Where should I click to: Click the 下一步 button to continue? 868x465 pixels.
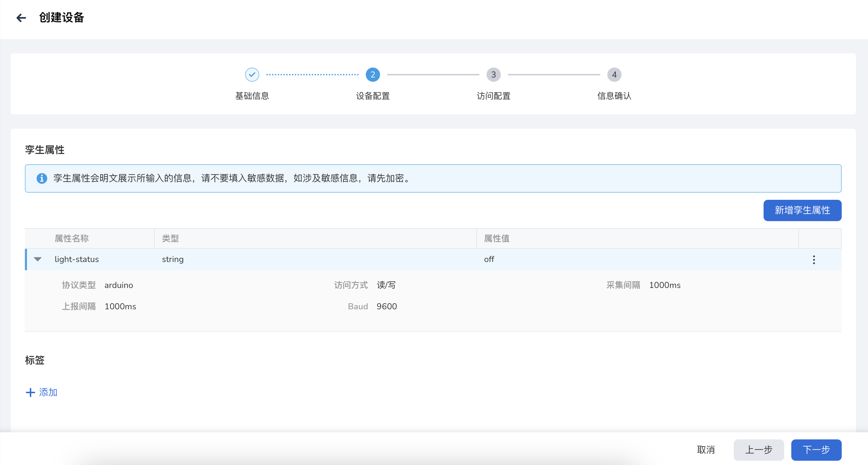point(817,450)
